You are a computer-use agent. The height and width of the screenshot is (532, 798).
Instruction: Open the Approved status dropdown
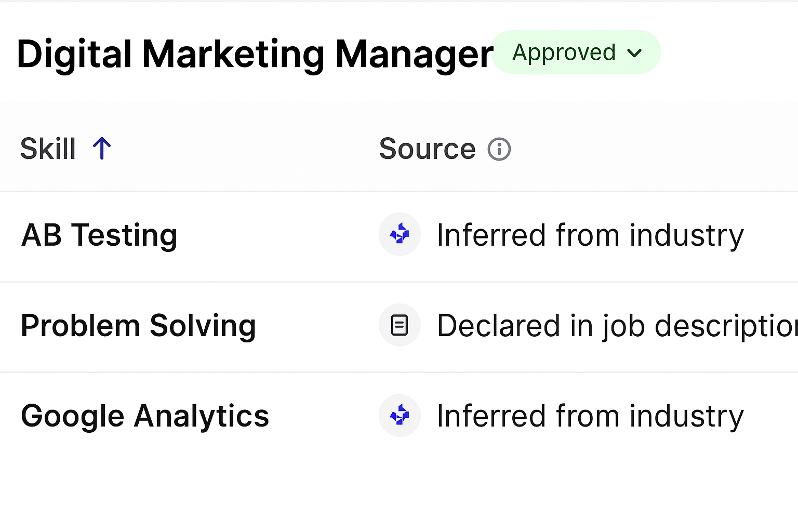click(x=576, y=52)
